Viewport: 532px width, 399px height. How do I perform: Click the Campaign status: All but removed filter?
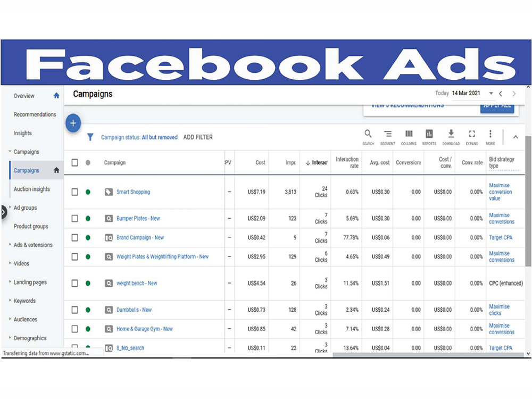point(139,137)
